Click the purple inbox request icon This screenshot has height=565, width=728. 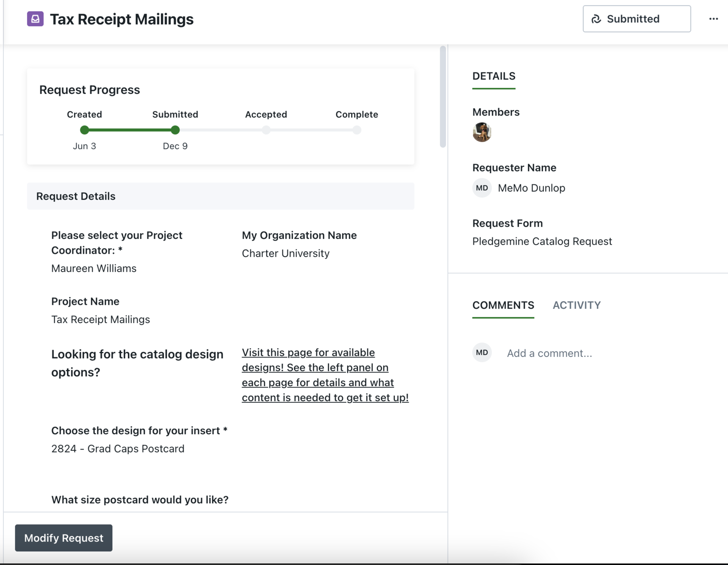[x=35, y=19]
